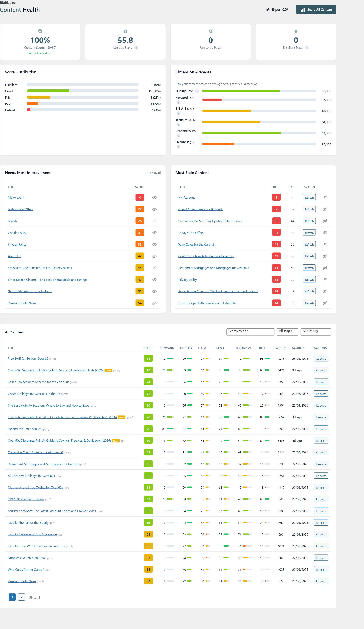The image size is (364, 629).
Task: Hide Brands with its eye icon
Action: point(154,221)
